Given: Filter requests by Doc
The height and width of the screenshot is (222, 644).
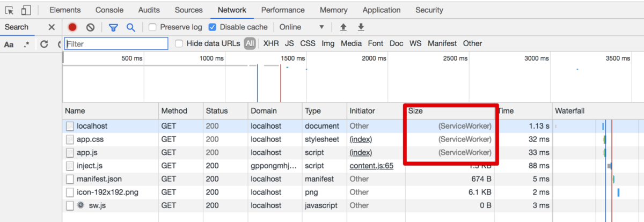Looking at the screenshot, I should coord(397,43).
